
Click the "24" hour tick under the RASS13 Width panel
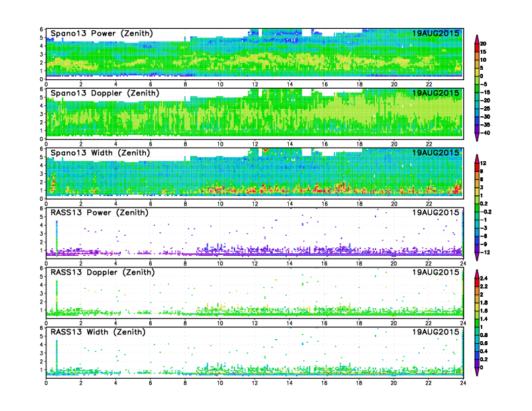point(463,383)
